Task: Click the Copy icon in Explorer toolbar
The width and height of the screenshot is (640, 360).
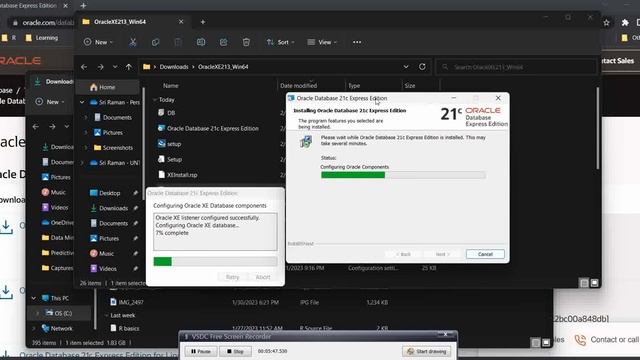Action: tap(156, 42)
